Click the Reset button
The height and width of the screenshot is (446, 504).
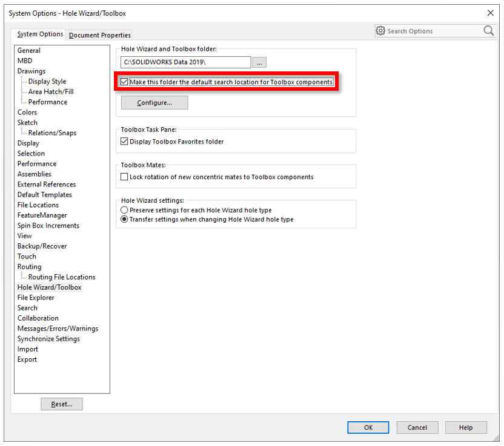click(x=62, y=404)
